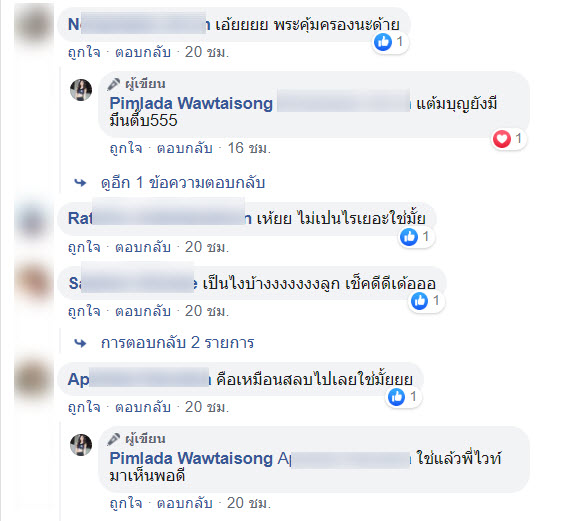Screen dimensions: 561x521
Task: Click the reply arrow icon beside การตอบกลับ 2 รายการ
Action: tap(80, 343)
